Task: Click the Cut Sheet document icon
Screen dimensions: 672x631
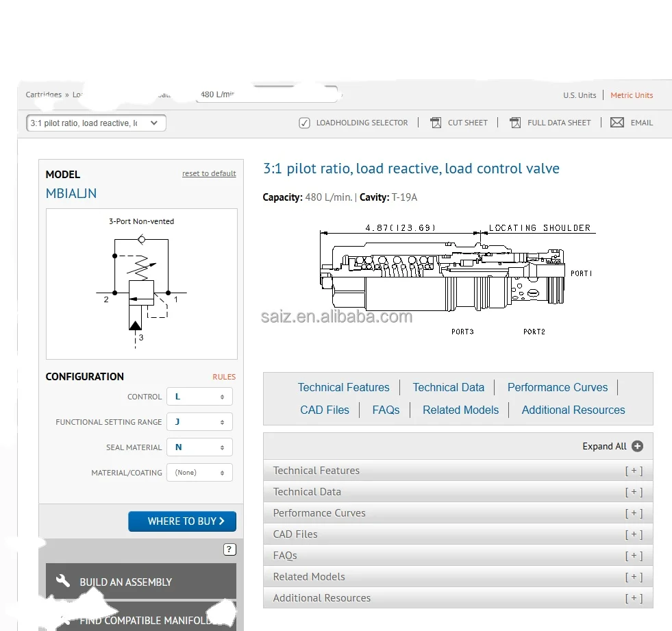Action: tap(436, 123)
